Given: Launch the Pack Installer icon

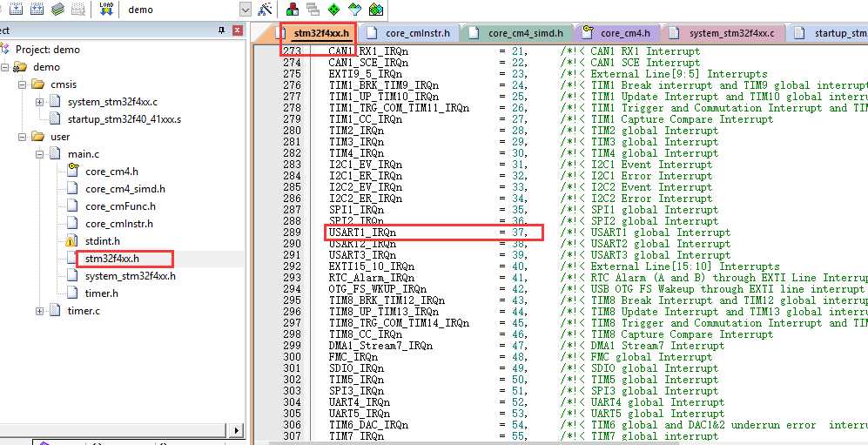Looking at the screenshot, I should (376, 9).
